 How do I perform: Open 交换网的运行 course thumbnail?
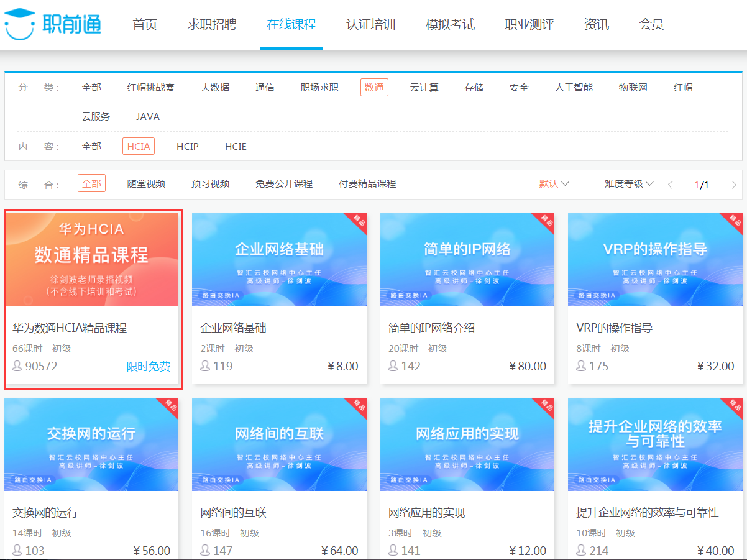(91, 444)
